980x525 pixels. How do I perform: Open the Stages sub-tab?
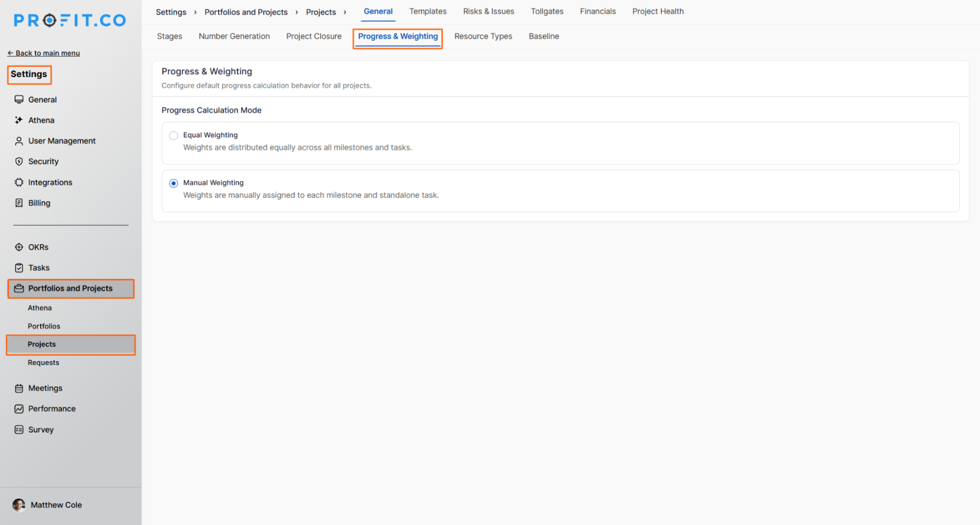(x=170, y=36)
